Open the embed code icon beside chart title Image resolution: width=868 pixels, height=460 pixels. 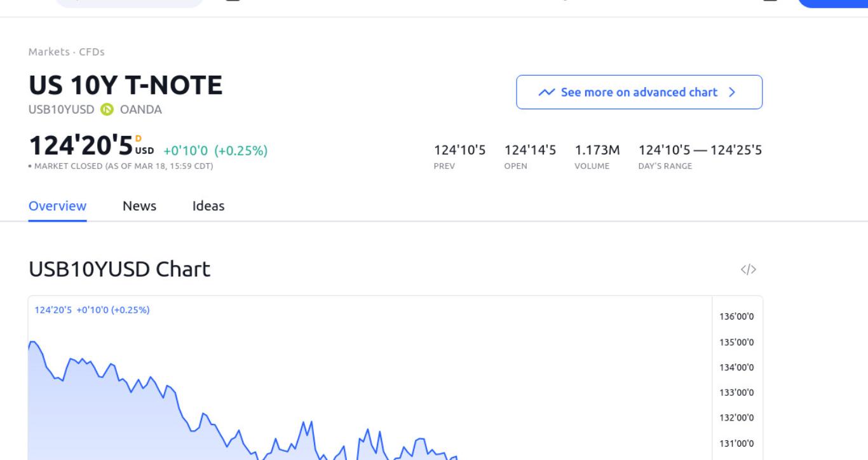point(749,269)
